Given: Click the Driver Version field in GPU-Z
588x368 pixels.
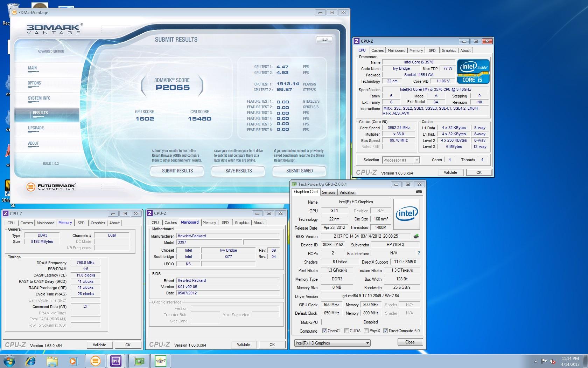Looking at the screenshot, I should click(x=371, y=296).
